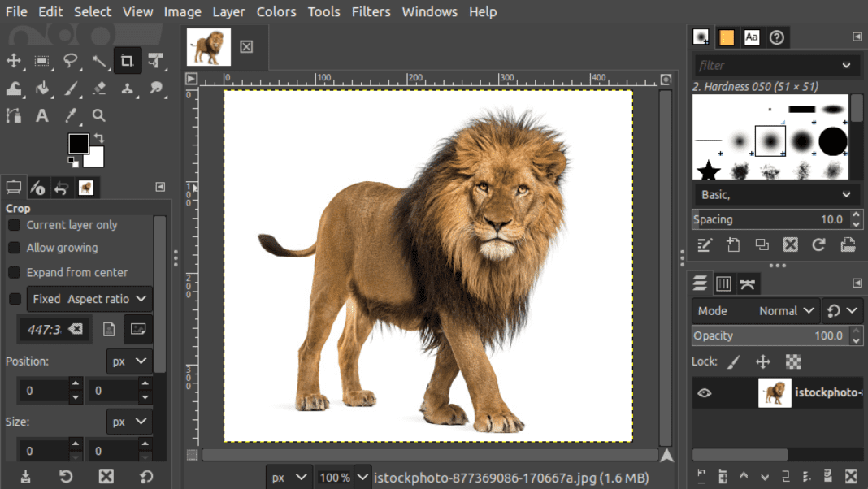This screenshot has height=489, width=868.
Task: Open the Filters menu
Action: click(371, 11)
